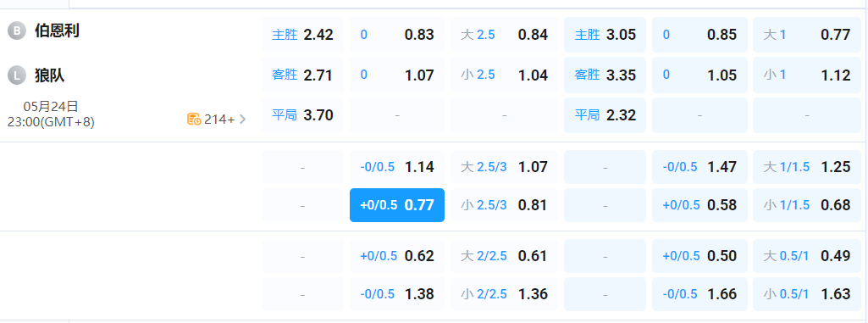
Task: Pick +0/0.5 handicap at odds 0.50
Action: point(699,256)
